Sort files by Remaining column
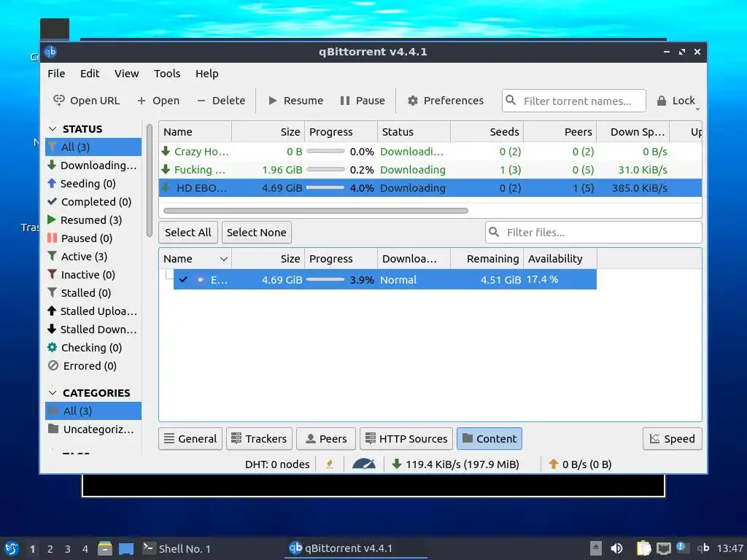Screen dimensions: 747x560 coord(487,259)
